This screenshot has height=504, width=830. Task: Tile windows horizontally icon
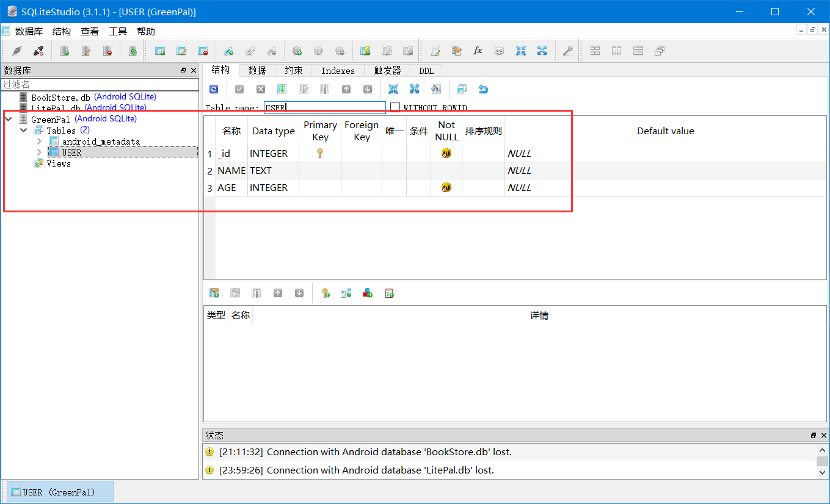click(x=617, y=51)
